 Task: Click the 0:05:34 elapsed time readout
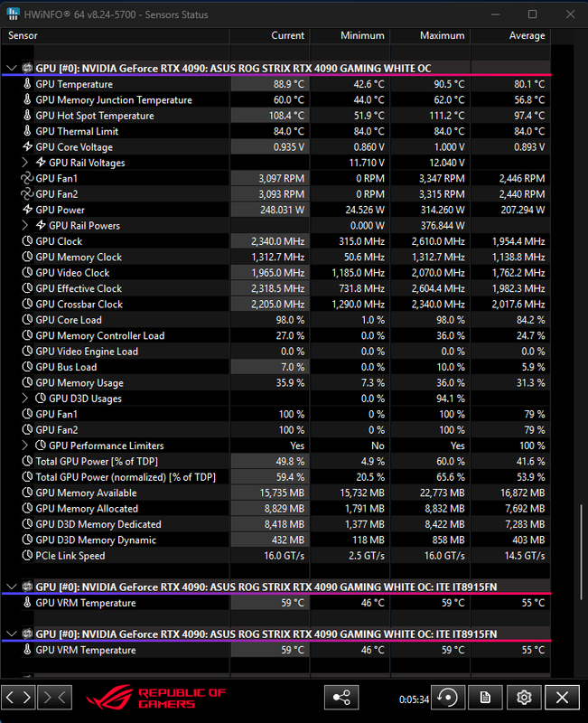[x=414, y=700]
